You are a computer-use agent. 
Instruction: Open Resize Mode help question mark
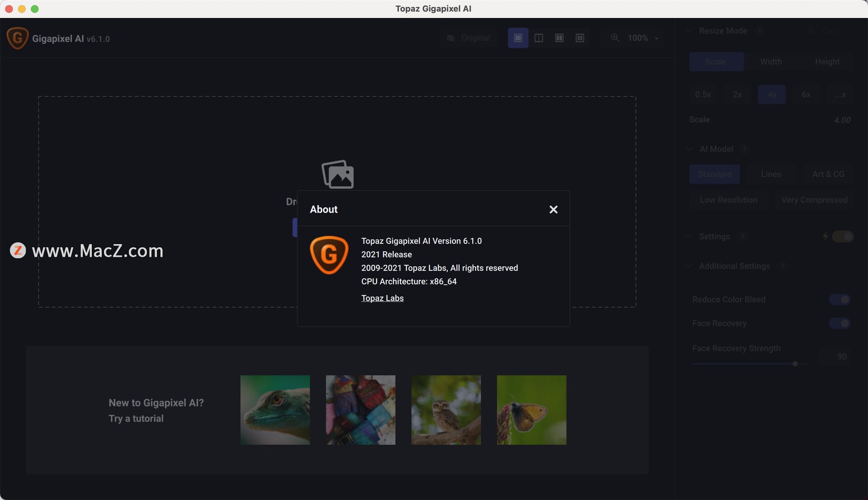(759, 31)
